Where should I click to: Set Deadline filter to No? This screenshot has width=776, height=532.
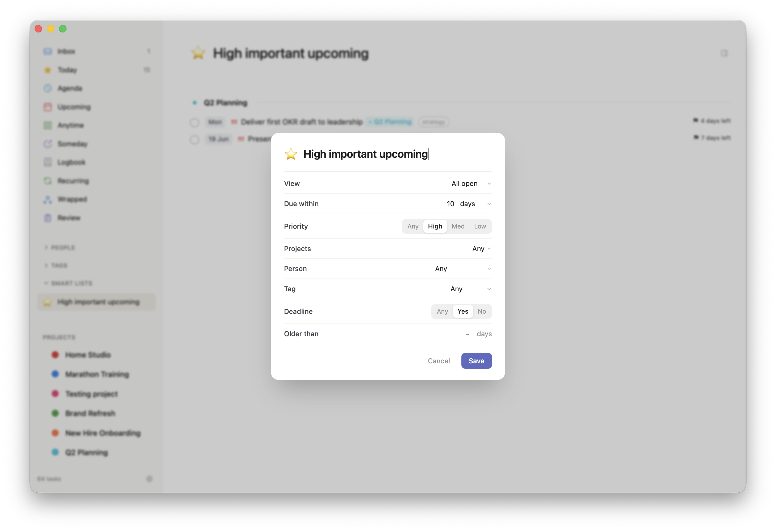pos(482,311)
